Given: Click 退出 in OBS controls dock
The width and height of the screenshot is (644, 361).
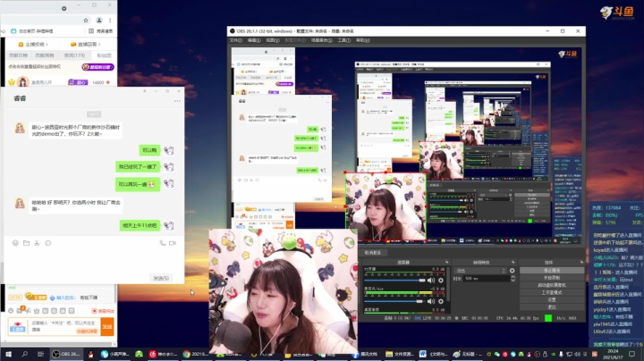Looking at the screenshot, I should (x=552, y=306).
